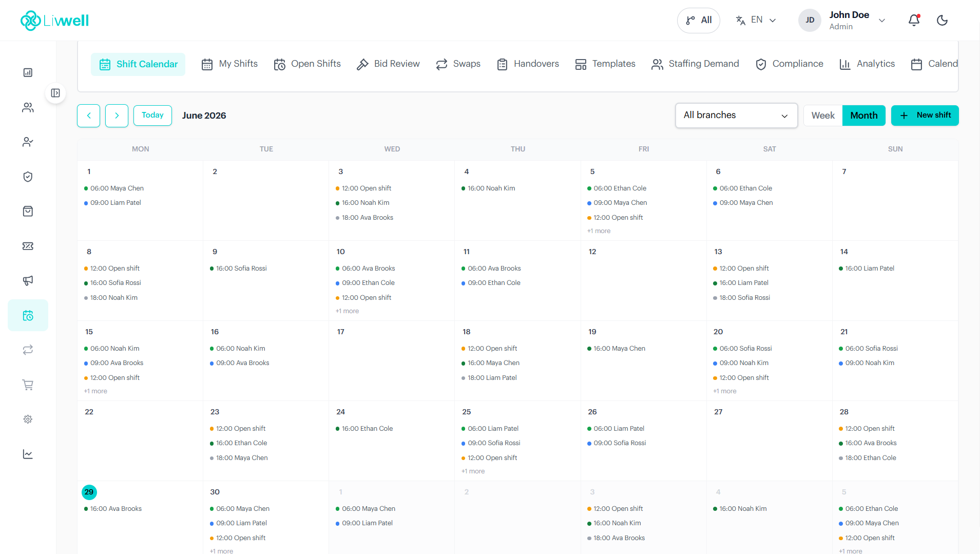
Task: Open 12:00 Open shift on June 3
Action: [363, 188]
